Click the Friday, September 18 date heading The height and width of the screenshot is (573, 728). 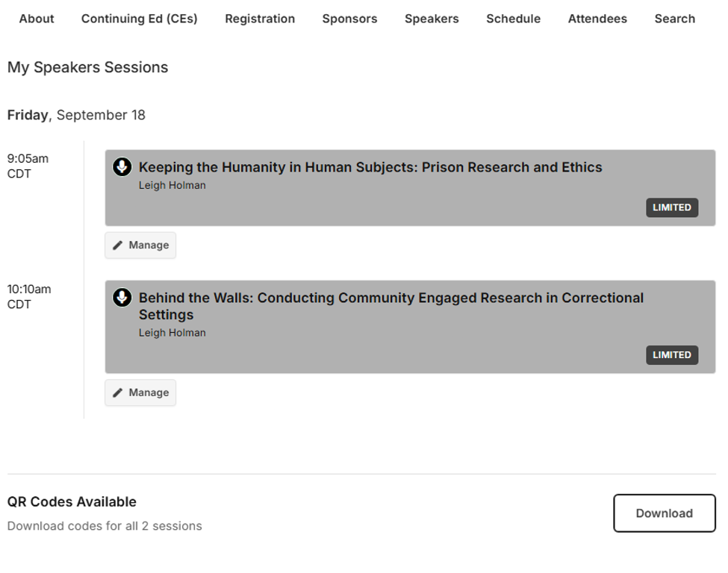pos(76,115)
